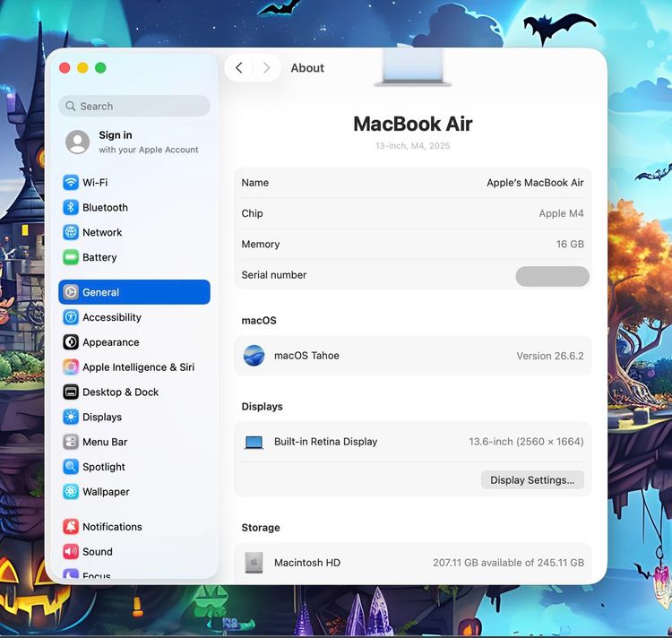Click the Display Settings... button

pyautogui.click(x=532, y=480)
